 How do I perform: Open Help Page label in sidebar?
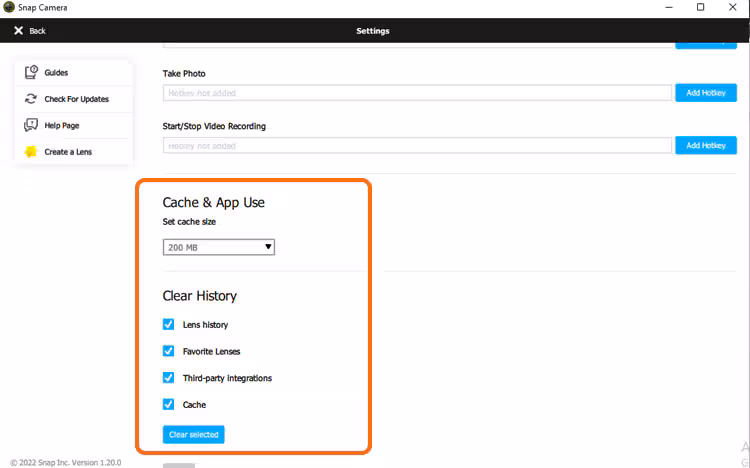62,125
